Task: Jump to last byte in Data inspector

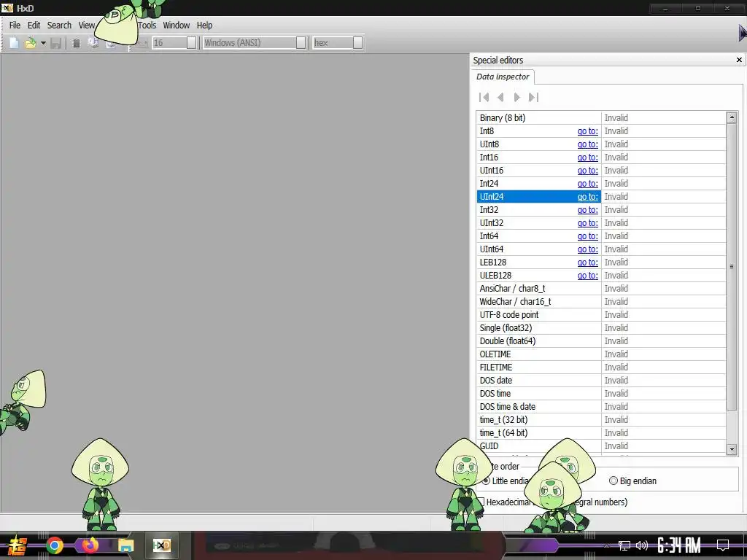Action: [533, 97]
